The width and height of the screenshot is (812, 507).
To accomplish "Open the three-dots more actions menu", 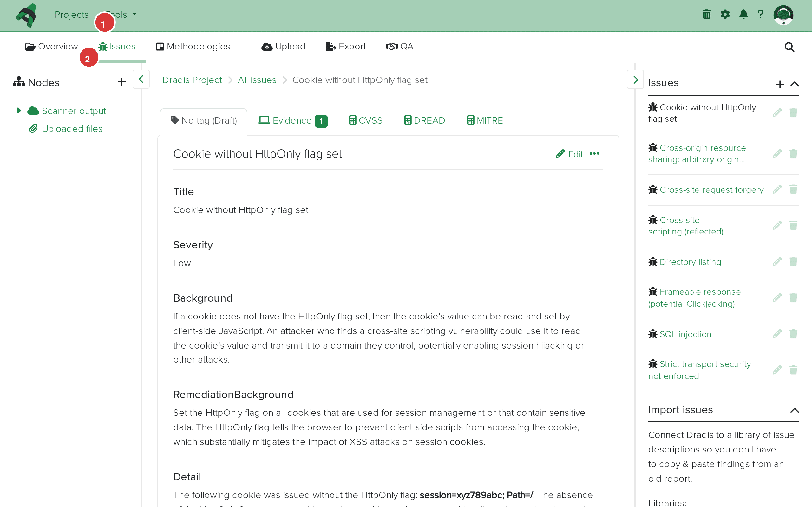I will [594, 154].
